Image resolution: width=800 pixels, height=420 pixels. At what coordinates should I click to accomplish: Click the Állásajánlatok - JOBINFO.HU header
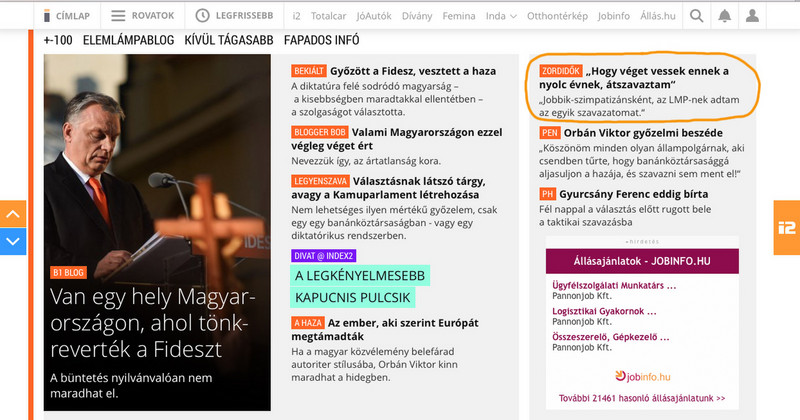click(642, 261)
